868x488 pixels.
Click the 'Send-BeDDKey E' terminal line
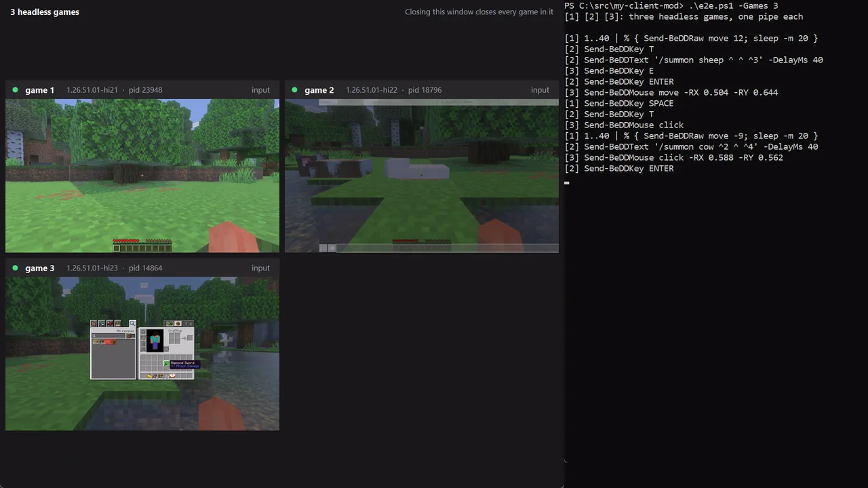pyautogui.click(x=609, y=70)
